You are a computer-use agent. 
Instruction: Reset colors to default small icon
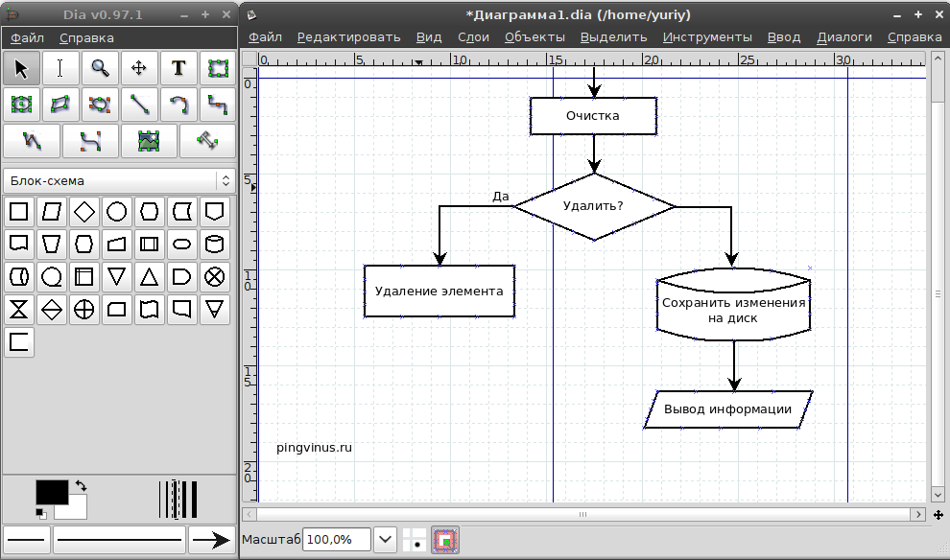click(x=40, y=514)
